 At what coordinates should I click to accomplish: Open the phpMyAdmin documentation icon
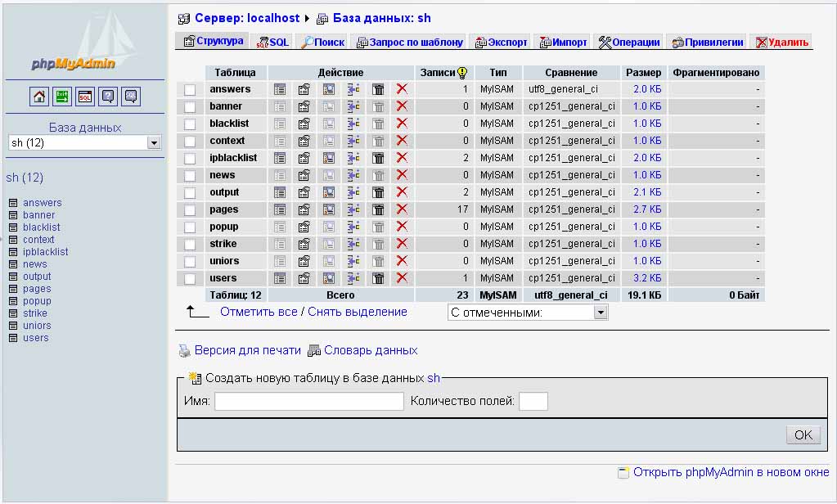tap(108, 97)
